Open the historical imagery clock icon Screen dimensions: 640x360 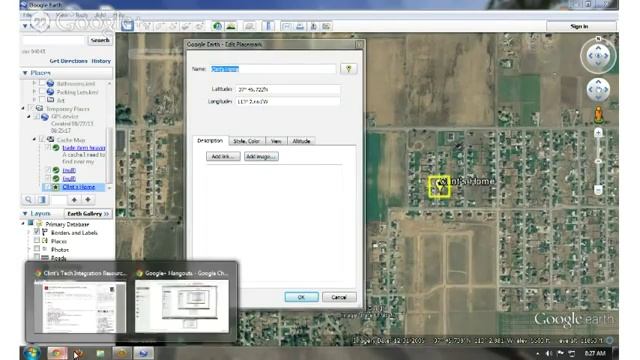pos(217,27)
